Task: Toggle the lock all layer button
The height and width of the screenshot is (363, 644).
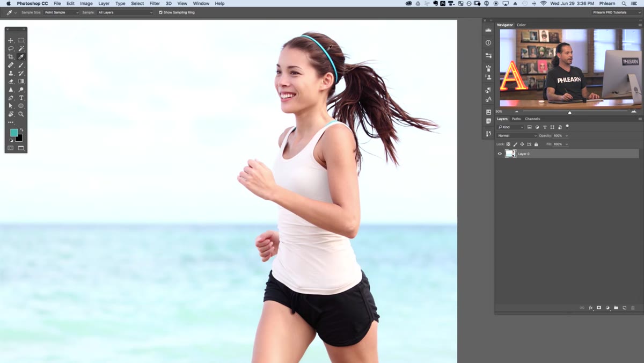Action: click(x=536, y=144)
